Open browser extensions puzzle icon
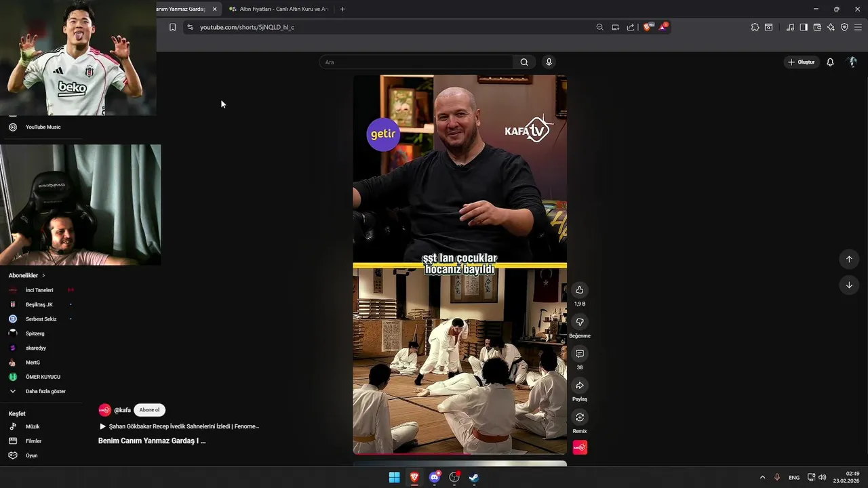The height and width of the screenshot is (488, 868). pos(755,27)
